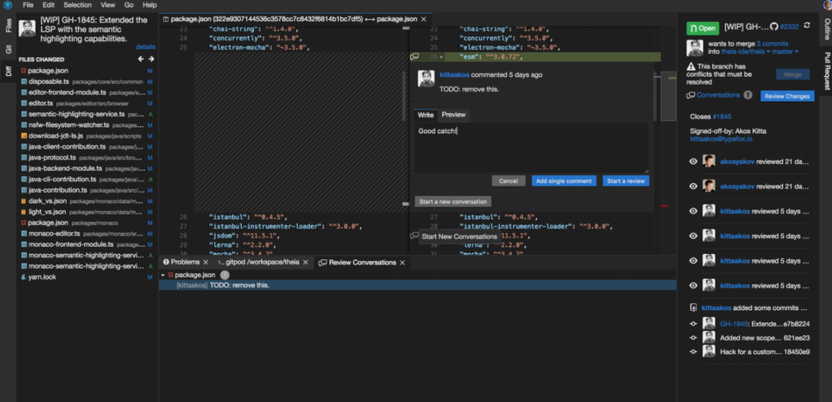Click the next file arrow in Files Changed
The image size is (832, 402).
151,60
